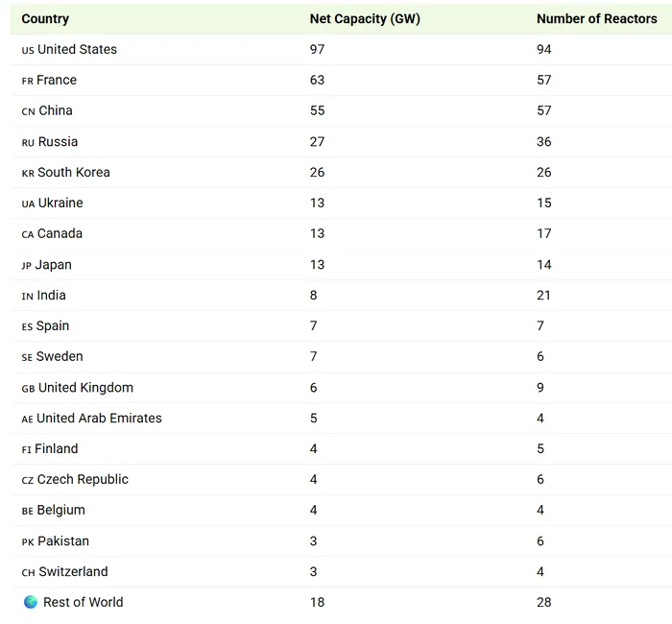The width and height of the screenshot is (672, 624).
Task: Click the Net Capacity (GW) column header
Action: [x=365, y=18]
